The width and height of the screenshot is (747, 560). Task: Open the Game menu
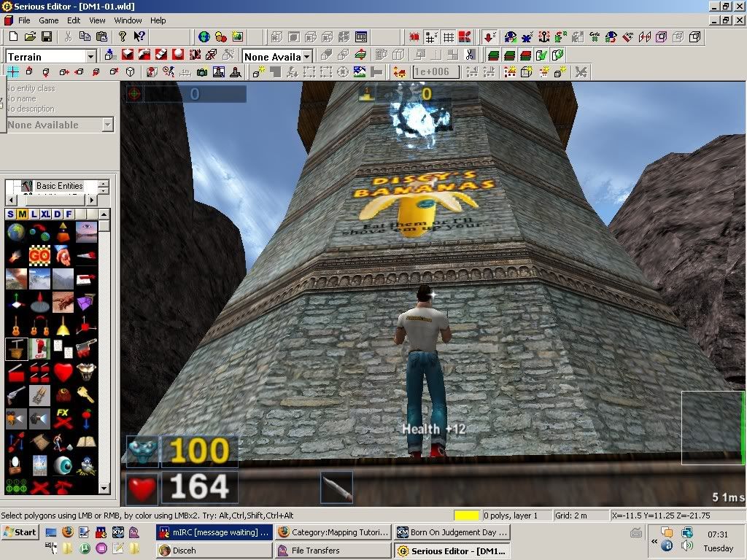[x=49, y=20]
